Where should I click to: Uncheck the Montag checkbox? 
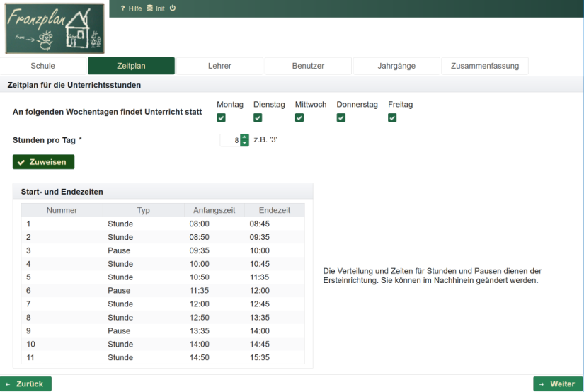click(221, 117)
